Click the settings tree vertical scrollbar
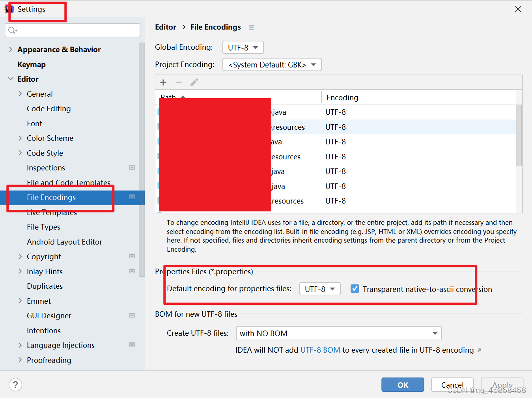This screenshot has width=532, height=398. (x=142, y=160)
